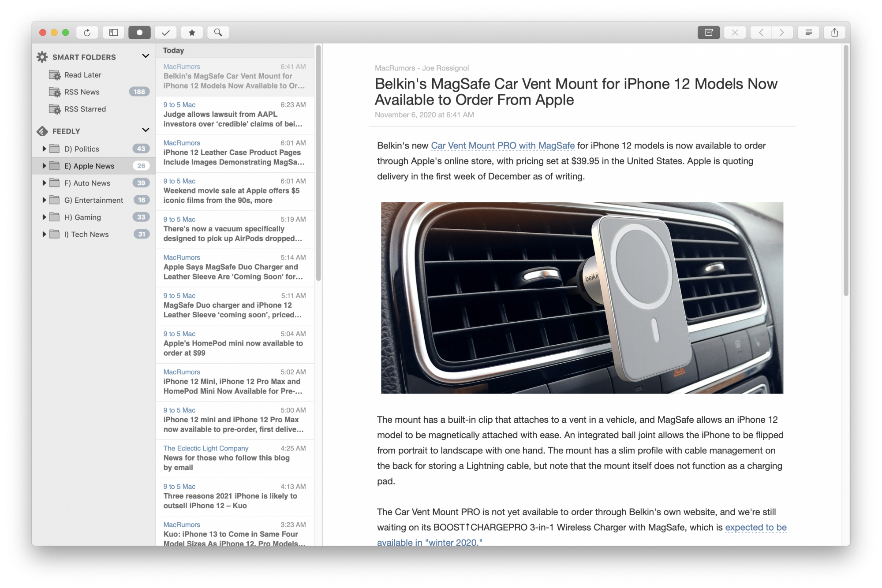The height and width of the screenshot is (588, 882).
Task: Expand the D) Politics folder triangle
Action: (44, 149)
